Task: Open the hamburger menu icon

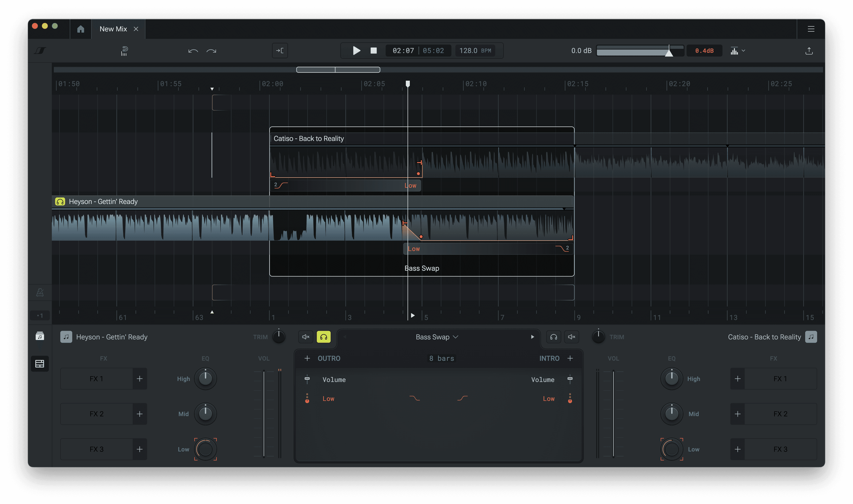Action: 811,29
